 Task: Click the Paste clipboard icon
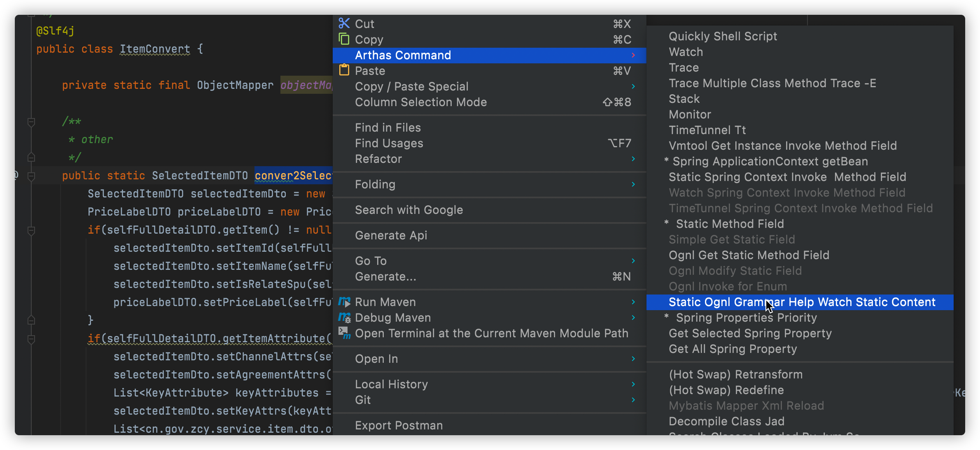click(344, 70)
